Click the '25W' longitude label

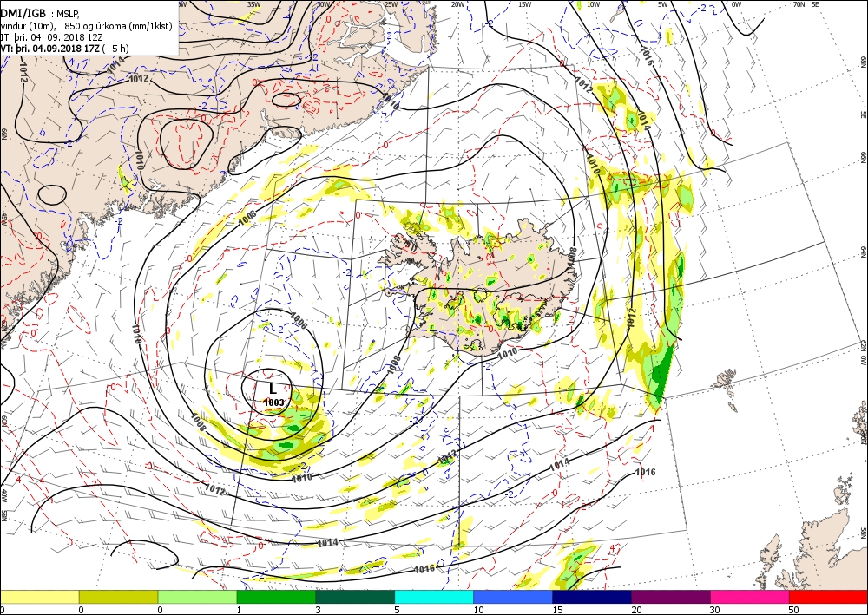[391, 4]
